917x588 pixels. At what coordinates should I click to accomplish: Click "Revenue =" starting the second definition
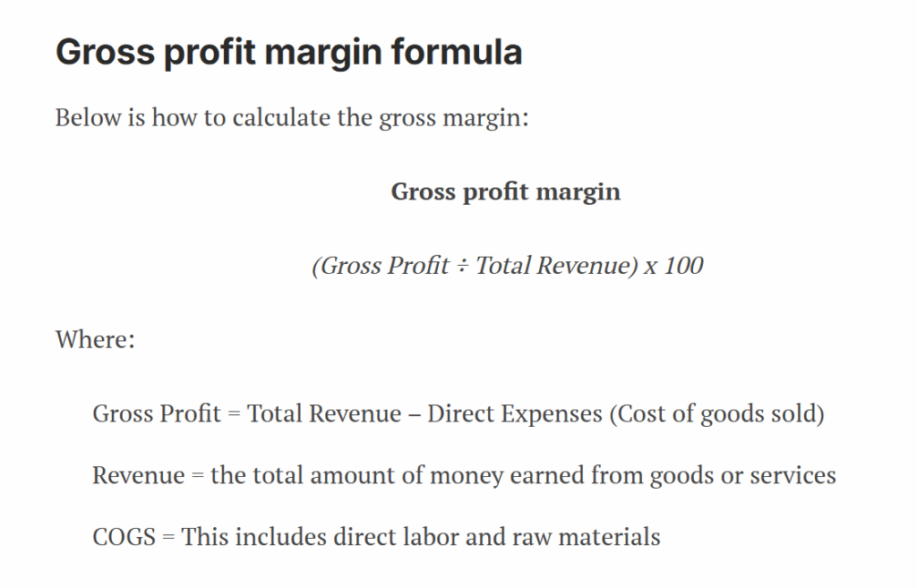point(149,475)
